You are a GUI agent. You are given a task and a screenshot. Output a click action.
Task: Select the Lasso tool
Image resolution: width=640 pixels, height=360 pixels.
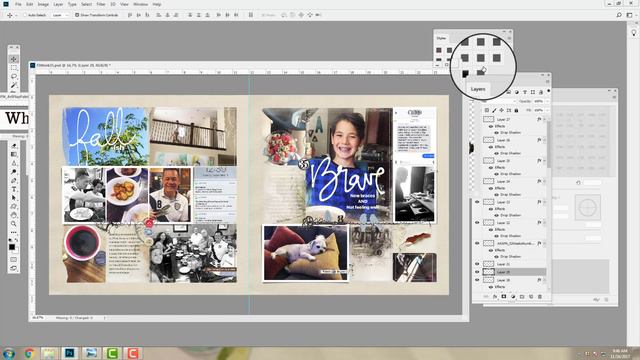pyautogui.click(x=13, y=76)
